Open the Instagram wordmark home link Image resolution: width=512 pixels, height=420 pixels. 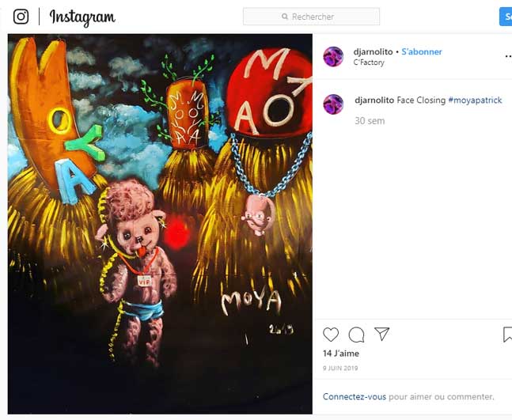click(82, 17)
